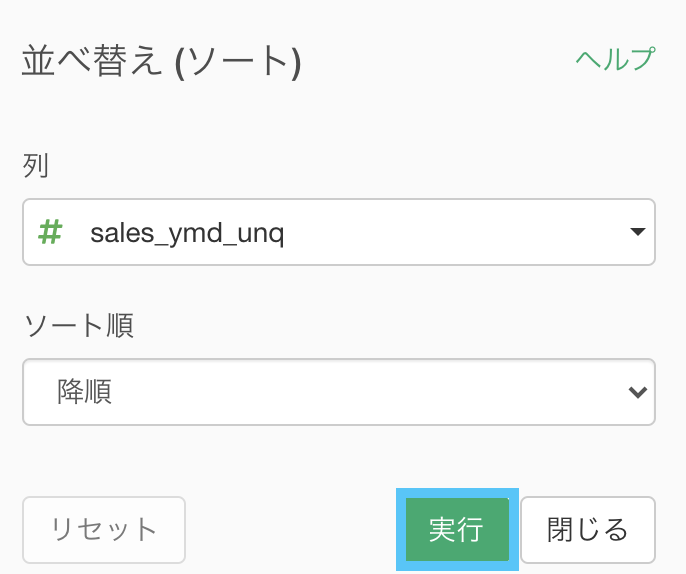Click empty area inside ソート順 select box
The height and width of the screenshot is (574, 686).
click(368, 392)
